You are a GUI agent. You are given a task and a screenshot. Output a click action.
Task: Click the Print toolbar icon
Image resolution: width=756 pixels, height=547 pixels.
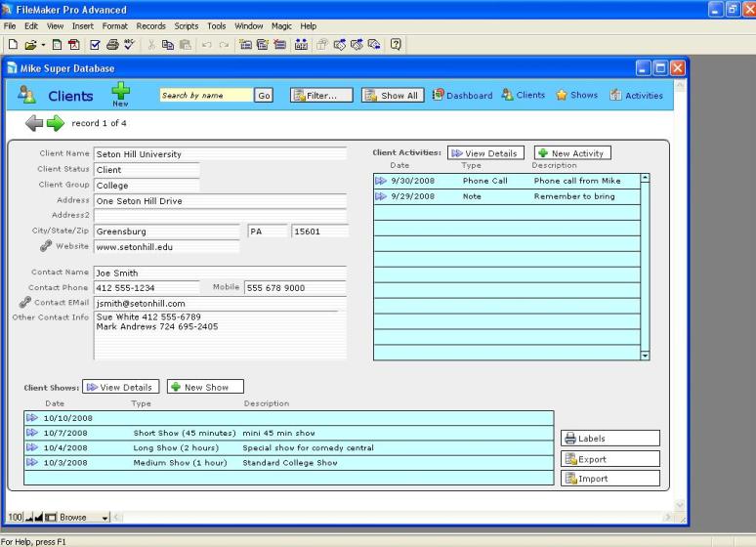[x=112, y=45]
